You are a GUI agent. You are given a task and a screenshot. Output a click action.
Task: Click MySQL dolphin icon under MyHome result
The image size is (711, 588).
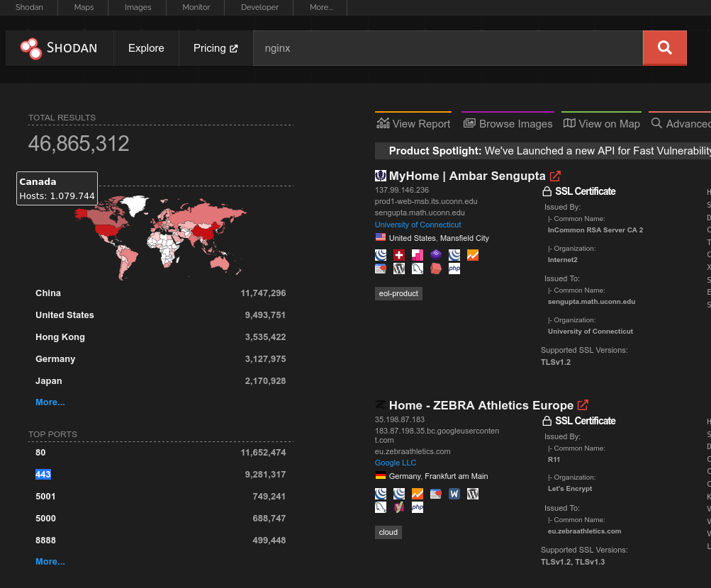pos(417,268)
